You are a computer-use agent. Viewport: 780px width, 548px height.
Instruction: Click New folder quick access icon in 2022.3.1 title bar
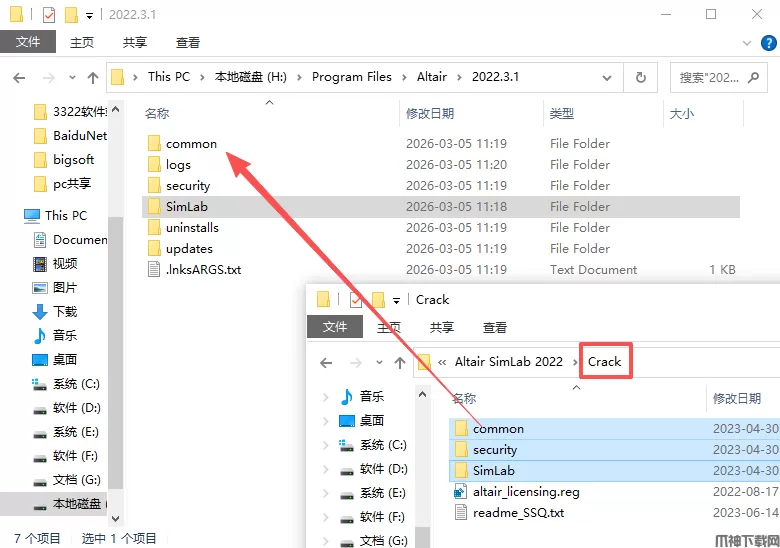(71, 15)
